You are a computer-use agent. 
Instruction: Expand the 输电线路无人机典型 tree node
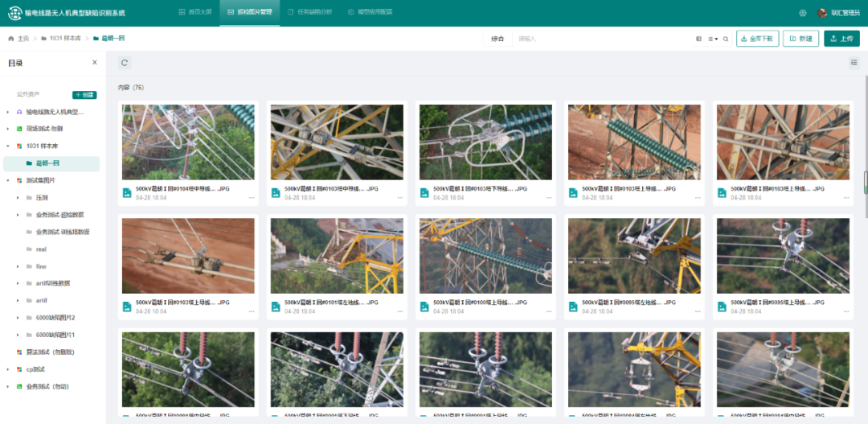(x=8, y=112)
